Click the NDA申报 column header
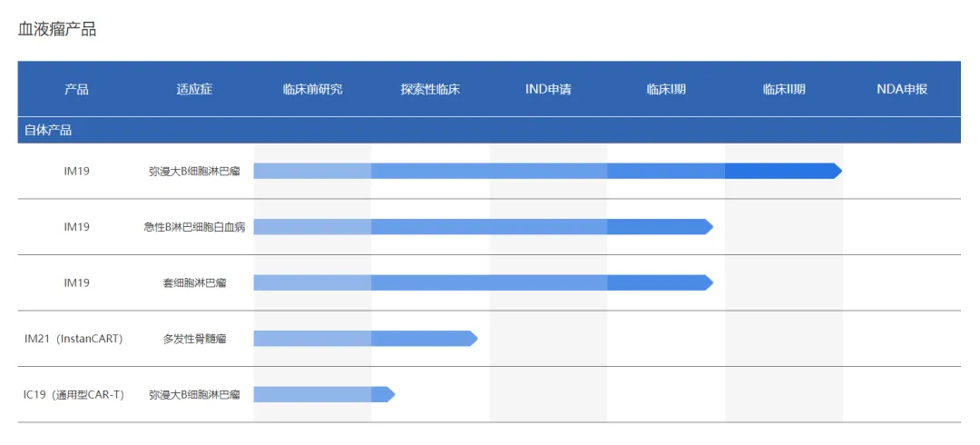Viewport: 980px width, 445px height. point(902,89)
